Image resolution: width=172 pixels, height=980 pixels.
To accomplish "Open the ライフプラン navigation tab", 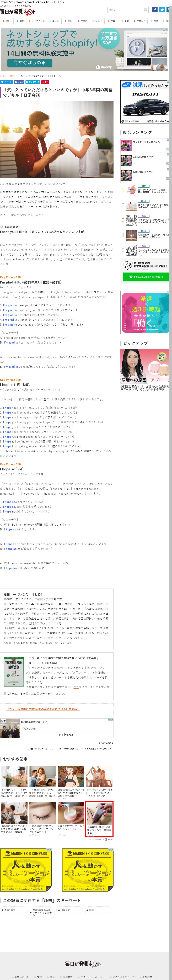I will tap(37, 21).
